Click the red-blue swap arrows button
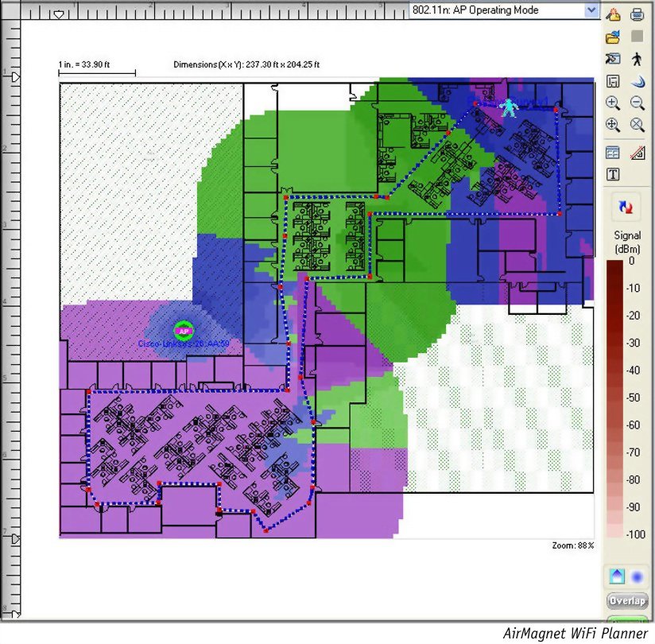The width and height of the screenshot is (655, 644). point(625,208)
